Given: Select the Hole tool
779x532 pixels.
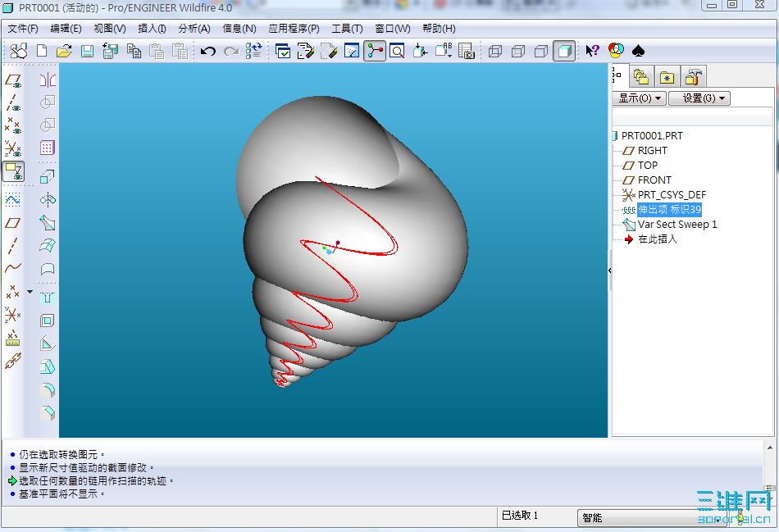Looking at the screenshot, I should pos(48,298).
